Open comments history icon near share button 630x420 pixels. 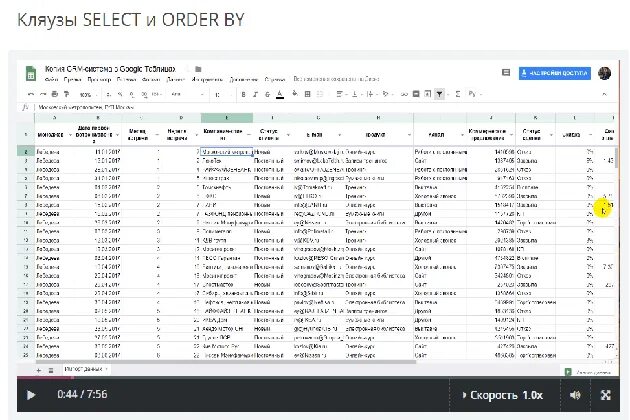tap(506, 73)
